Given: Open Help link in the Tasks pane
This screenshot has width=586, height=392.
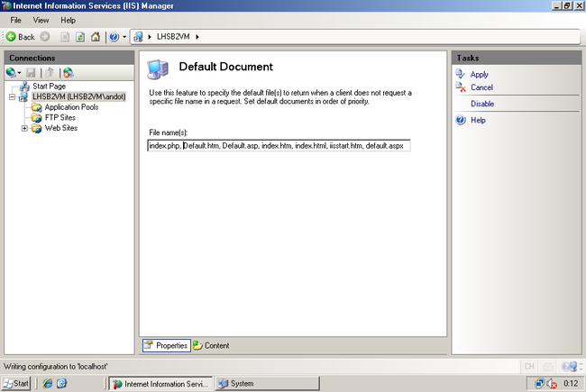Looking at the screenshot, I should [x=478, y=121].
